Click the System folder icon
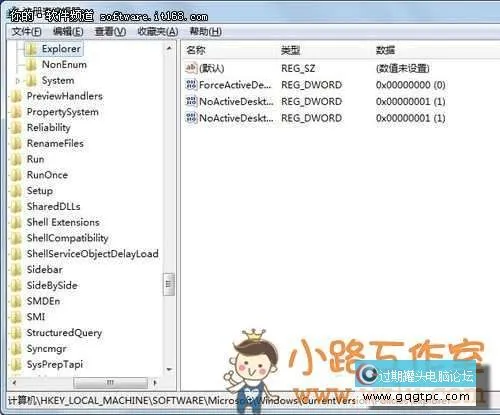This screenshot has width=500, height=415. (x=31, y=80)
